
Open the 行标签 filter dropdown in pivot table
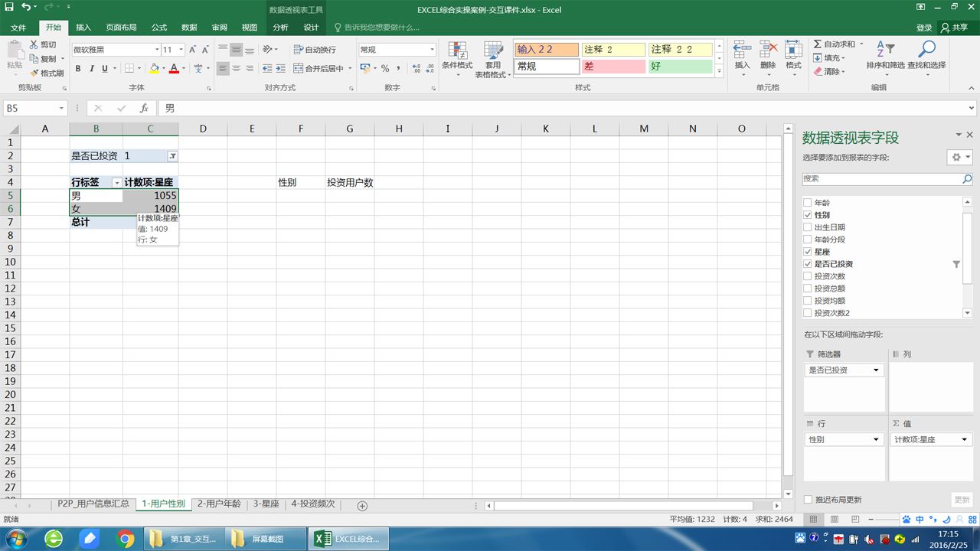click(117, 183)
